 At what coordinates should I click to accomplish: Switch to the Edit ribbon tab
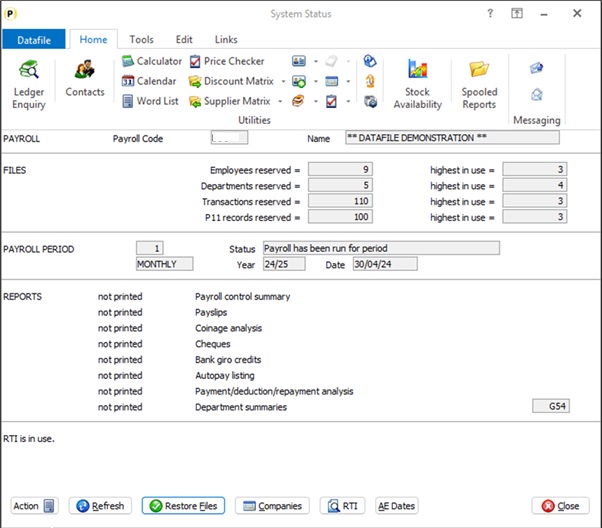click(184, 40)
